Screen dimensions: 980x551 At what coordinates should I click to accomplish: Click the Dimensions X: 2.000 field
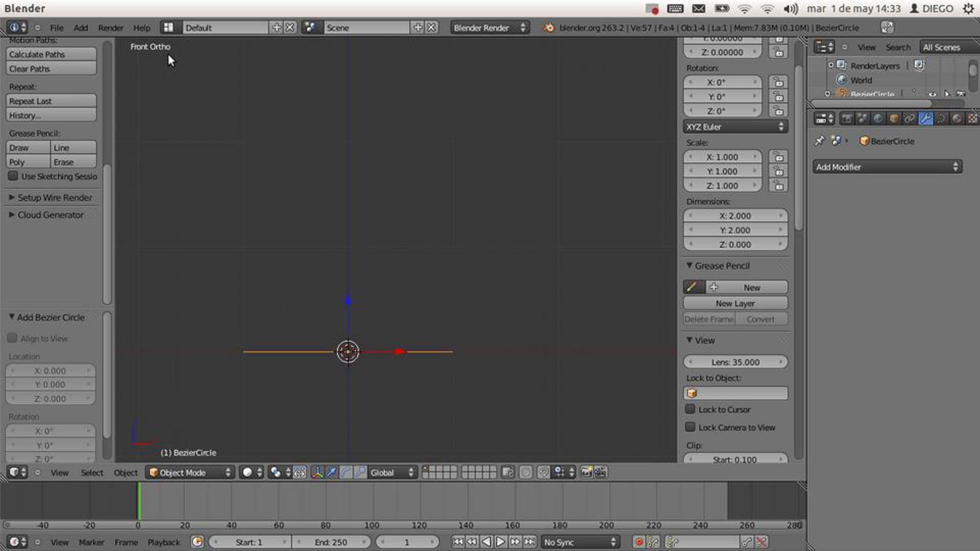pyautogui.click(x=735, y=216)
